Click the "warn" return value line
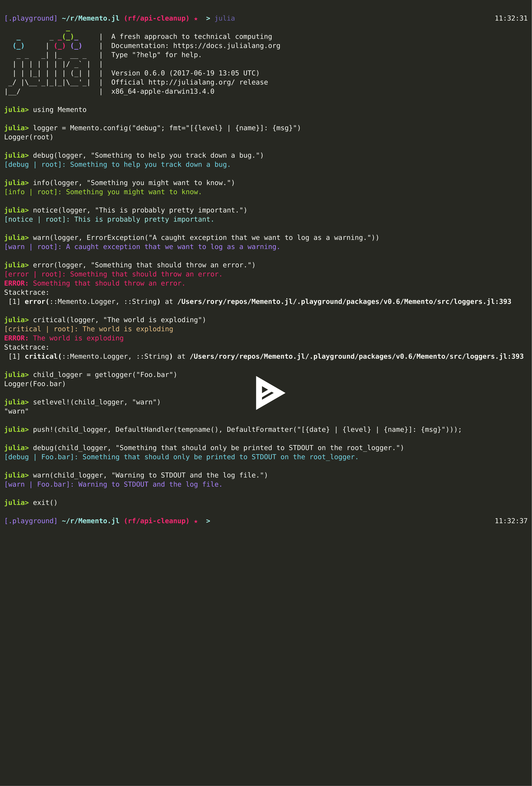 16,411
